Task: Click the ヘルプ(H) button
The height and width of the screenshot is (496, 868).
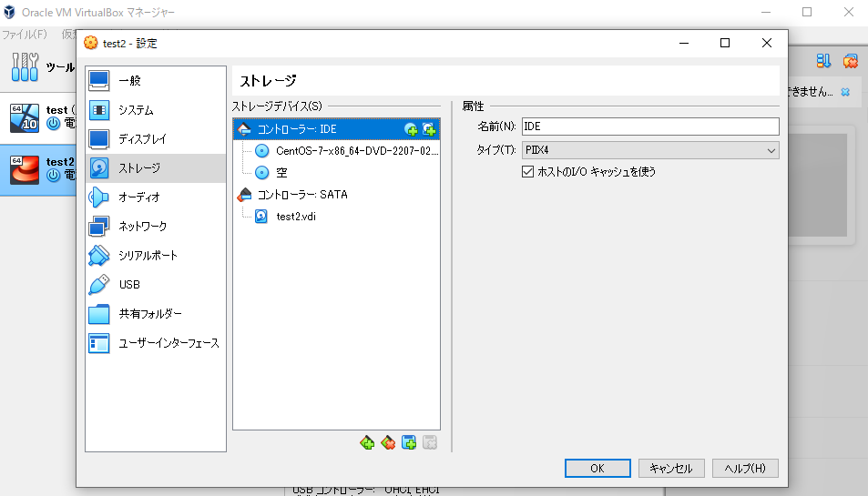Action: tap(745, 469)
